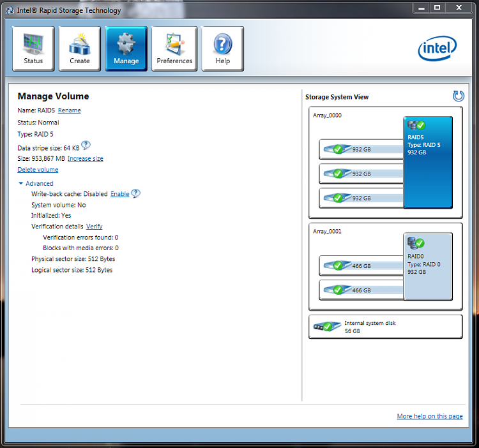Click the Increase size link

[85, 158]
